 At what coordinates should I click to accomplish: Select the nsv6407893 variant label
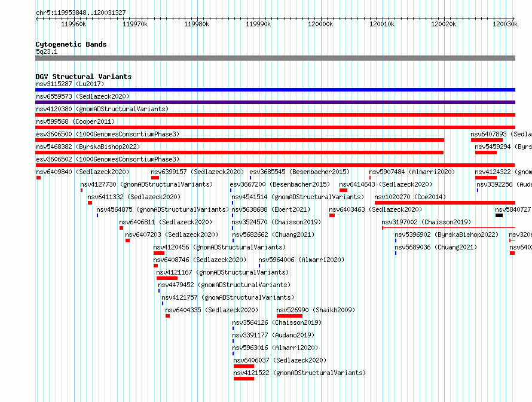pos(501,134)
